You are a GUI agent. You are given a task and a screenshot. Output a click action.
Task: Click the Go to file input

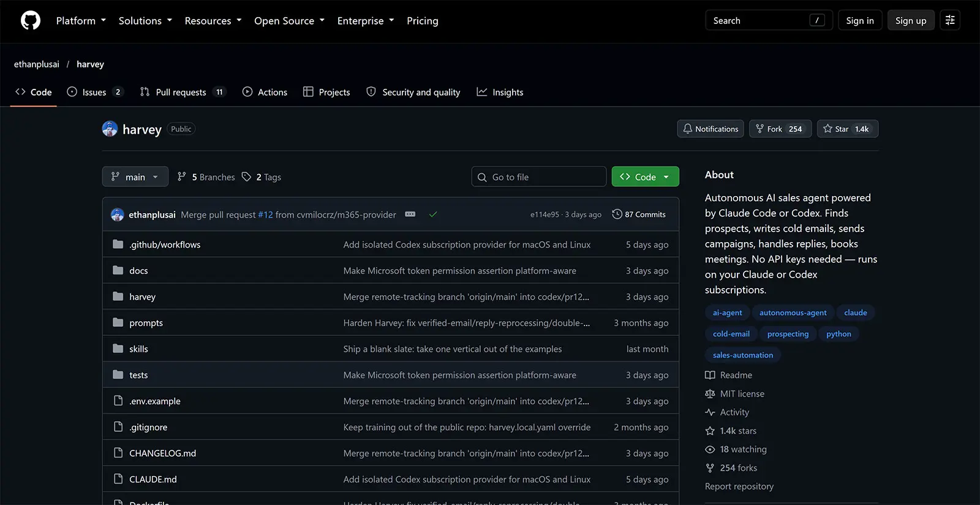click(x=539, y=177)
